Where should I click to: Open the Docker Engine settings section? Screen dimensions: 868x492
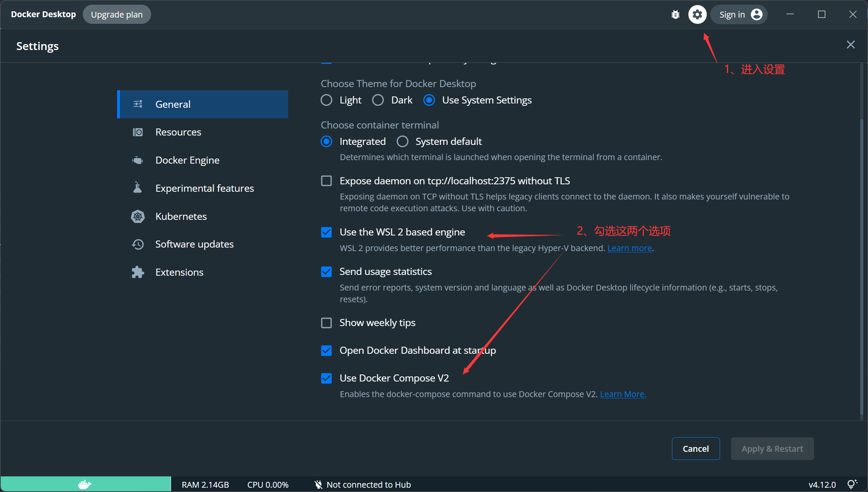click(203, 160)
